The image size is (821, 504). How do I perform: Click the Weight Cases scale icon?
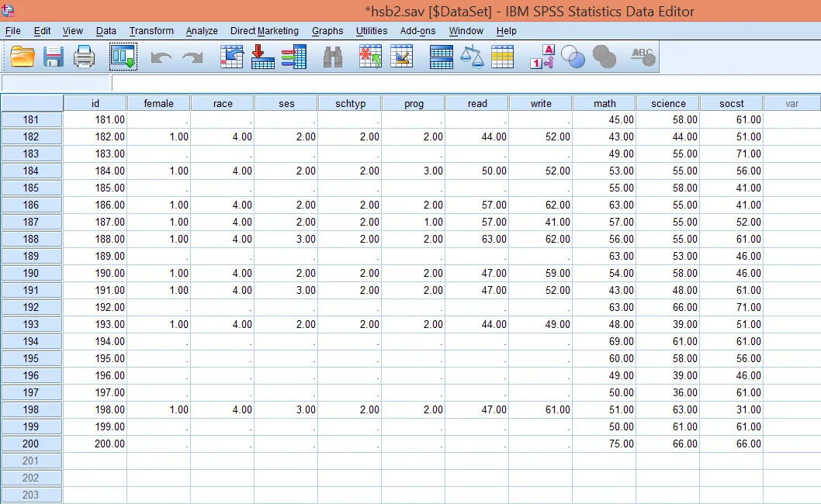(472, 57)
